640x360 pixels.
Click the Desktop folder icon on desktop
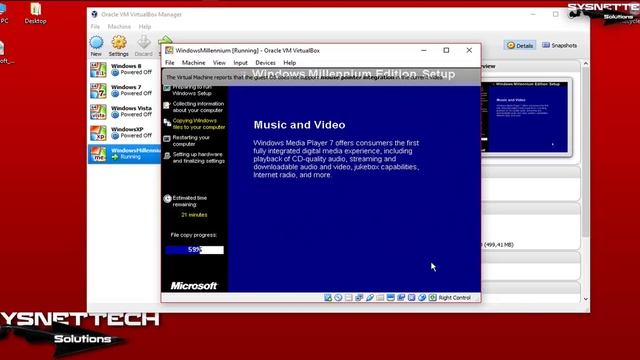[36, 9]
